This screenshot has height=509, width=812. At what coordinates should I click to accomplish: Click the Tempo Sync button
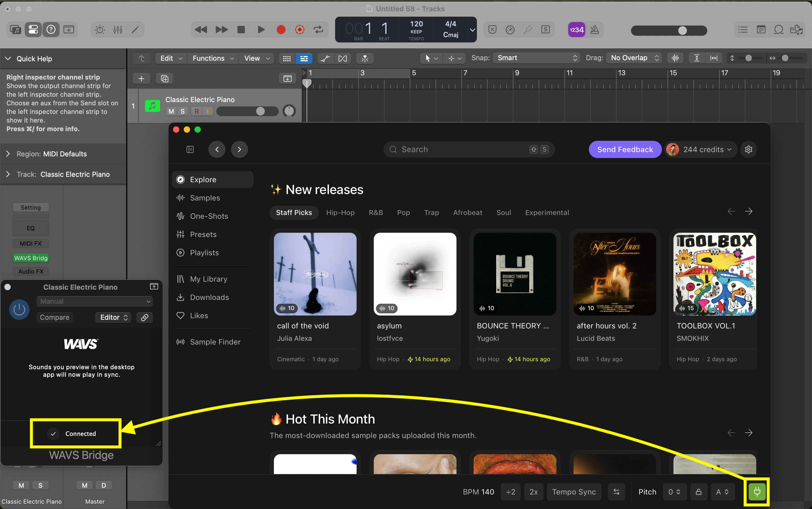click(574, 492)
